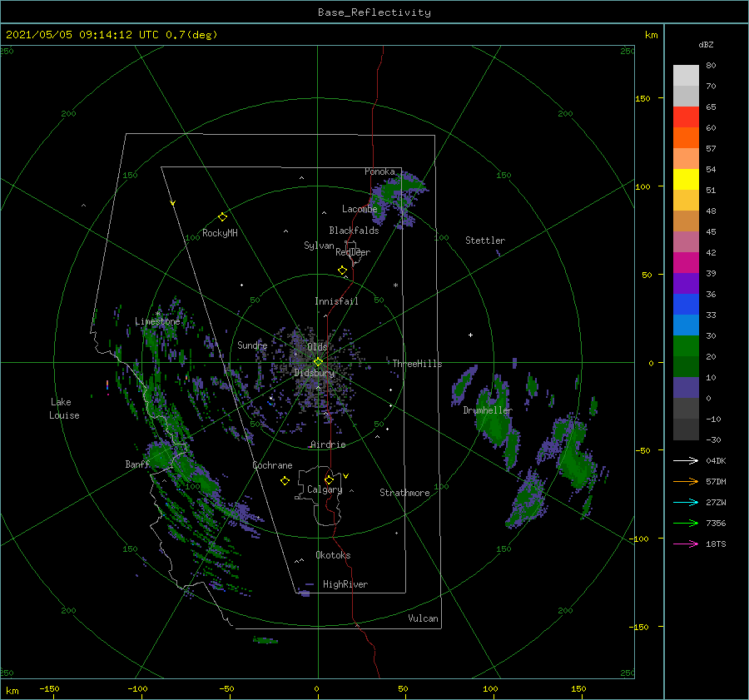Viewport: 749px width, 700px height.
Task: Click the Airdrie label
Action: (328, 444)
